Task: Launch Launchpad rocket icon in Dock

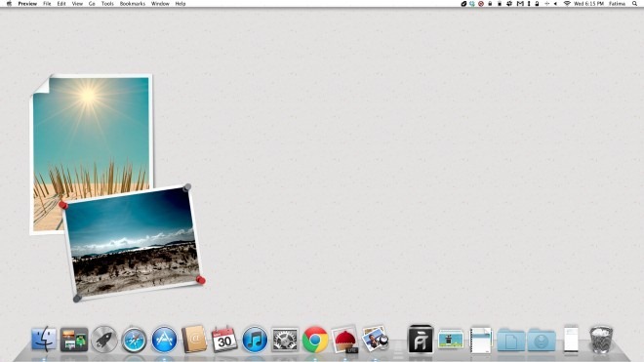Action: click(x=103, y=340)
